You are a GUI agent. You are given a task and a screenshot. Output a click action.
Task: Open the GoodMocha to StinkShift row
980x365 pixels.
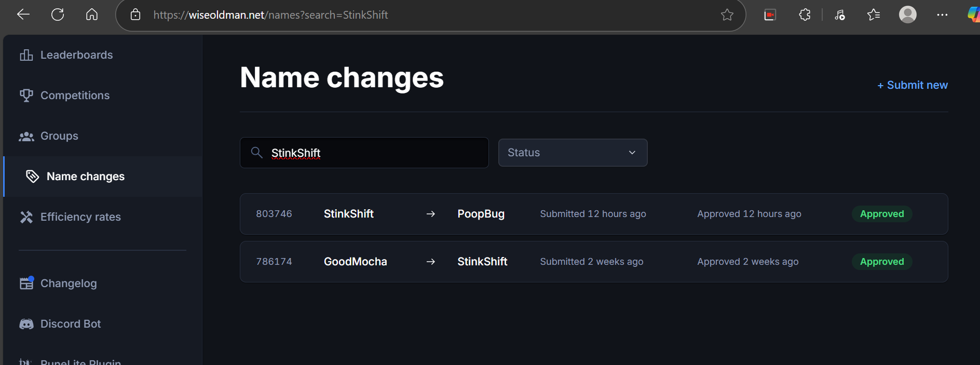[594, 262]
